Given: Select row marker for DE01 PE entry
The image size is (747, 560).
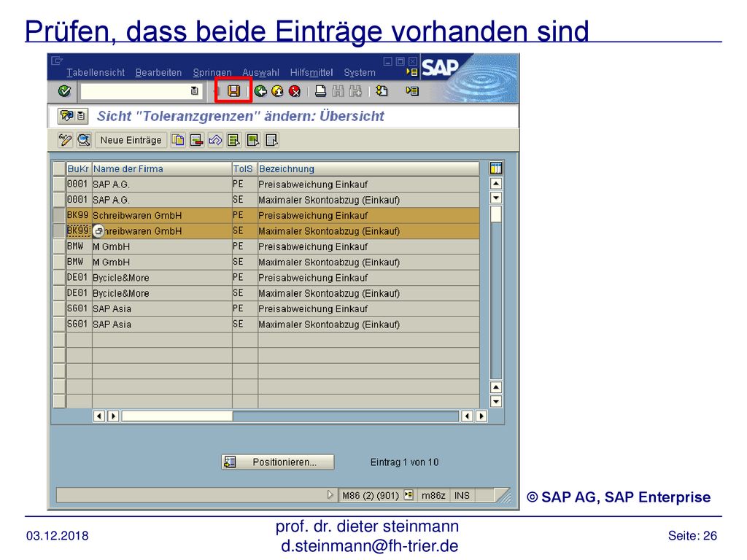Looking at the screenshot, I should click(x=59, y=278).
